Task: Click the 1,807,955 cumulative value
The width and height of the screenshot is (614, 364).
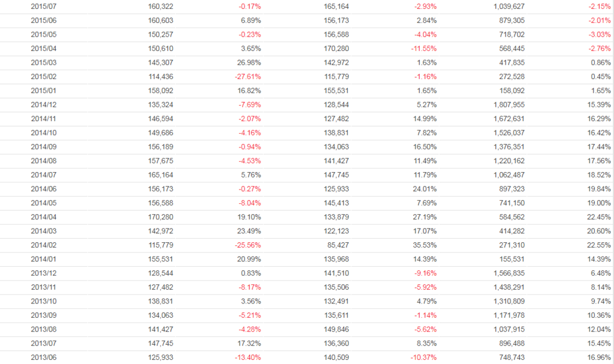Action: pos(508,105)
